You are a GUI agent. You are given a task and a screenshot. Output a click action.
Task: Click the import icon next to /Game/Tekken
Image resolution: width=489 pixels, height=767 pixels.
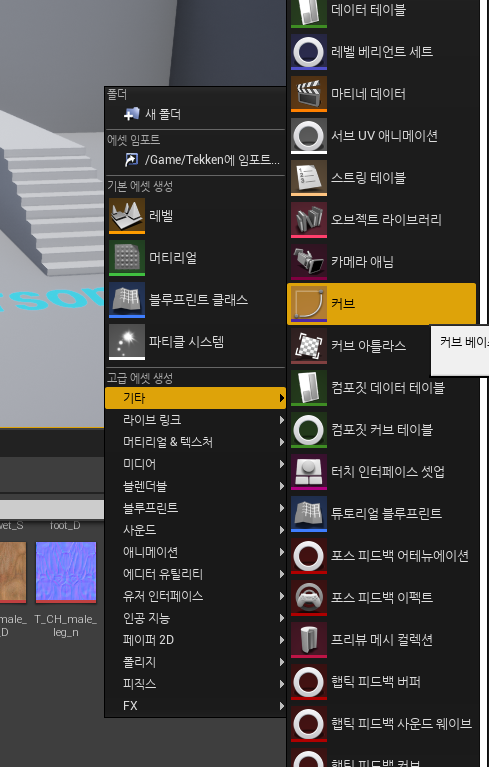pyautogui.click(x=132, y=159)
